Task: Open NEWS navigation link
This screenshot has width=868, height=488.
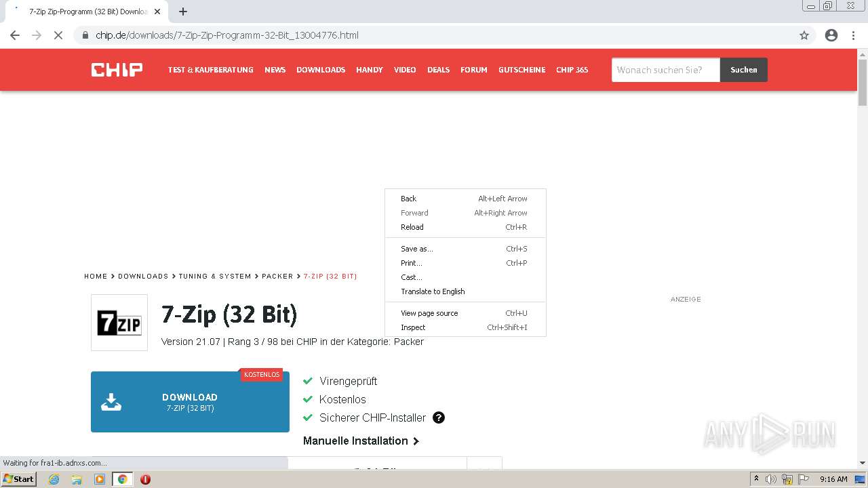Action: [x=275, y=70]
